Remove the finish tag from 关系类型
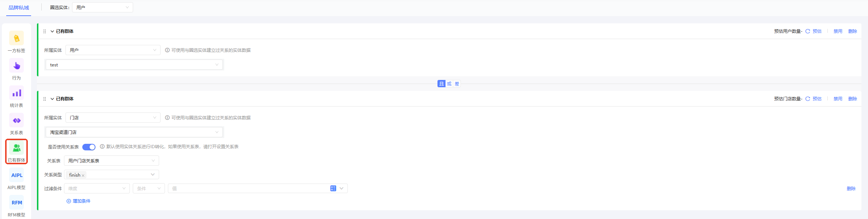This screenshot has height=219, width=868. (x=83, y=176)
